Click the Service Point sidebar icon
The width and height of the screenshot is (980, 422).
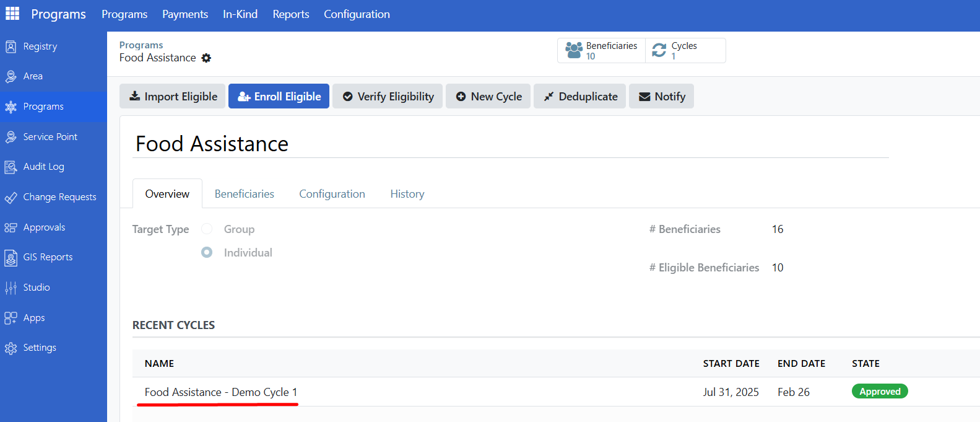coord(11,137)
